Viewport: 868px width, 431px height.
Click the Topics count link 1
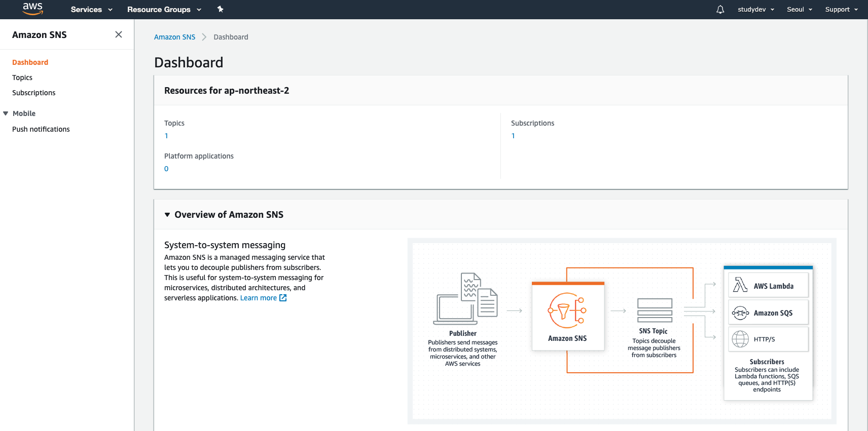coord(166,136)
